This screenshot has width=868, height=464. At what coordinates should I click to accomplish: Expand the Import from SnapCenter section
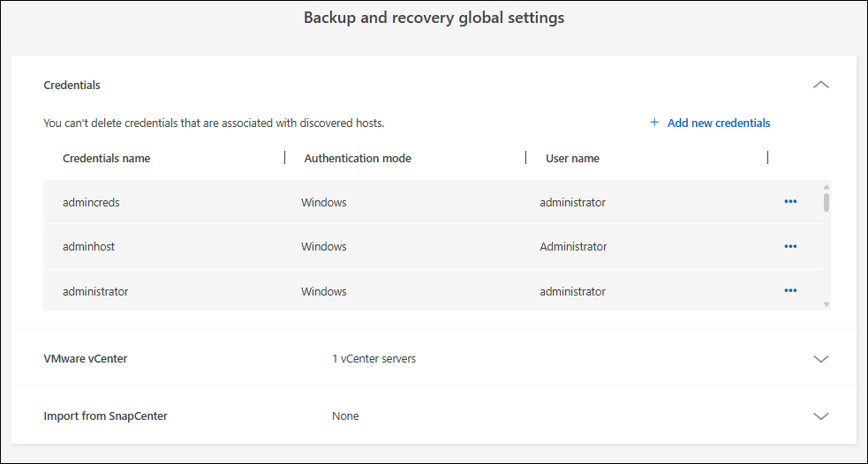click(821, 415)
